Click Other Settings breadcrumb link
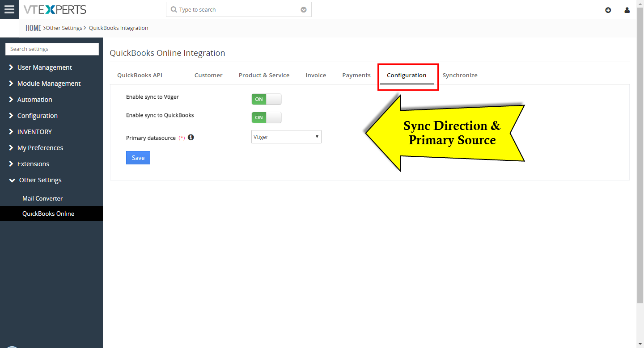 [64, 28]
